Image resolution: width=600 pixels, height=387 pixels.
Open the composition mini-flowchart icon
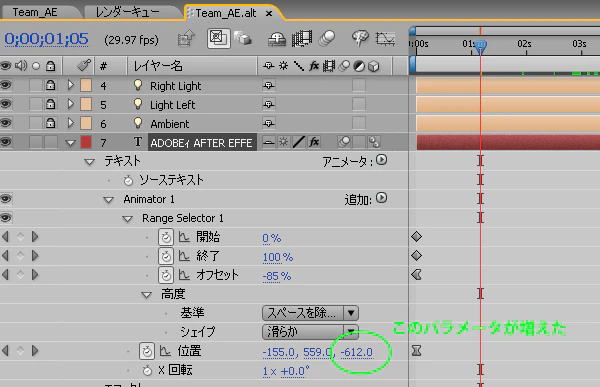(x=186, y=39)
